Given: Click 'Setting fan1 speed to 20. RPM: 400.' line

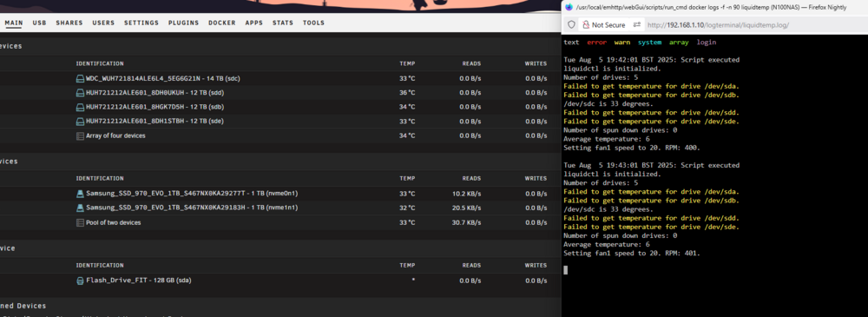Looking at the screenshot, I should point(632,148).
